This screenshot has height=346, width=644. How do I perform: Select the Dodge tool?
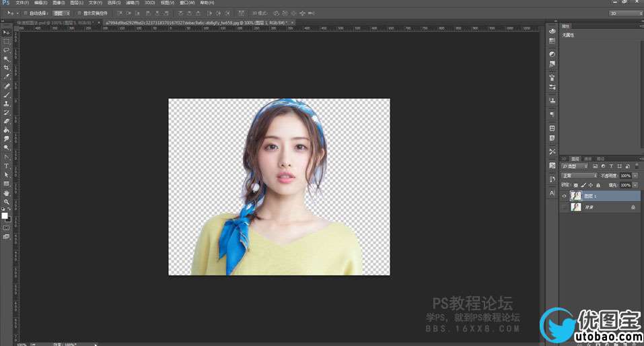point(6,147)
